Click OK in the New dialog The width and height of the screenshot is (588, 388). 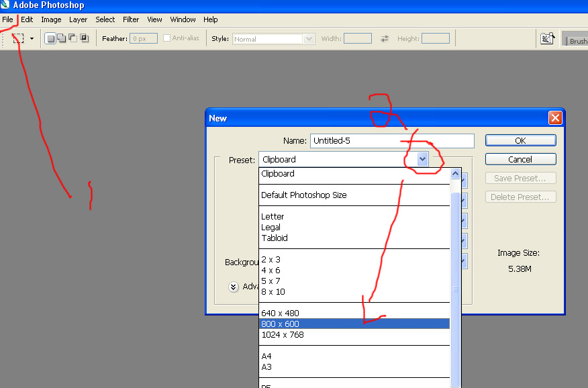(x=520, y=140)
